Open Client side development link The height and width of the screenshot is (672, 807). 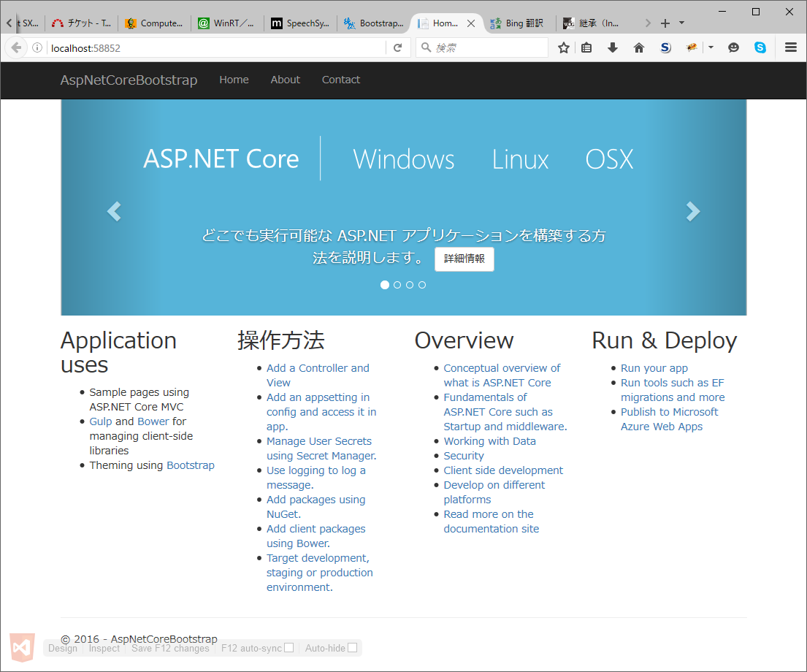point(503,470)
